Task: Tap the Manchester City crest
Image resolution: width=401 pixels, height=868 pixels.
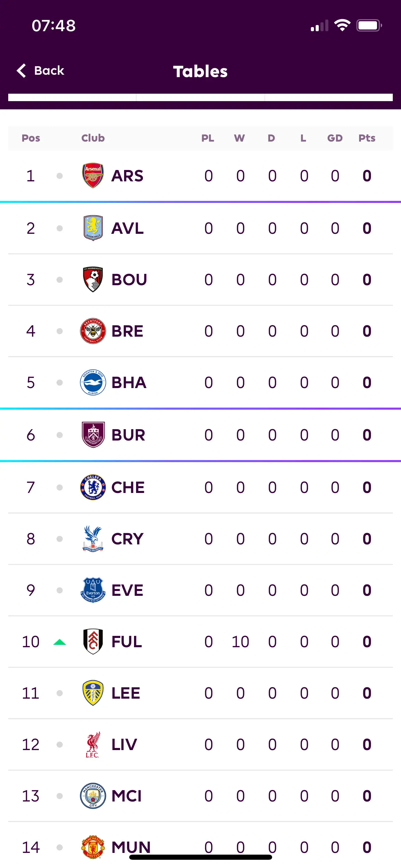Action: 93,796
